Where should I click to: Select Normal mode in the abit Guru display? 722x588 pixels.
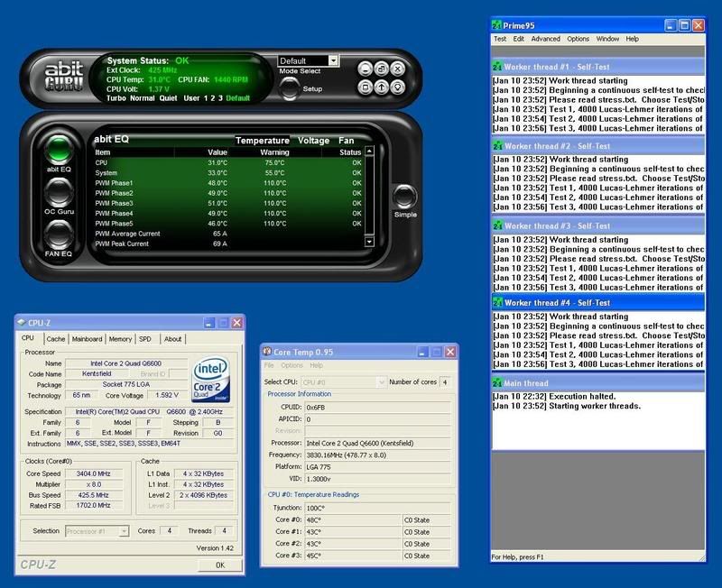pos(143,98)
